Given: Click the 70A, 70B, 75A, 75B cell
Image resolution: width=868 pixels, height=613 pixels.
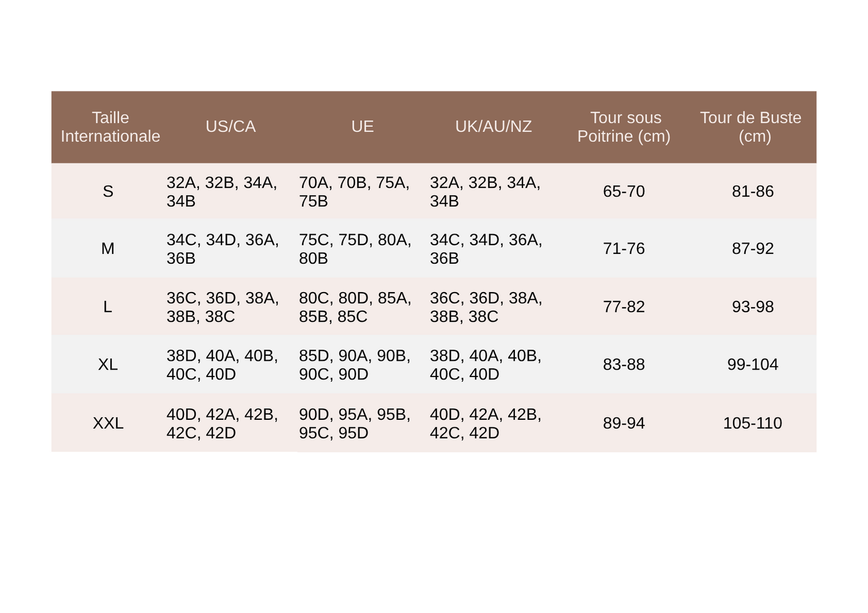Looking at the screenshot, I should click(354, 191).
